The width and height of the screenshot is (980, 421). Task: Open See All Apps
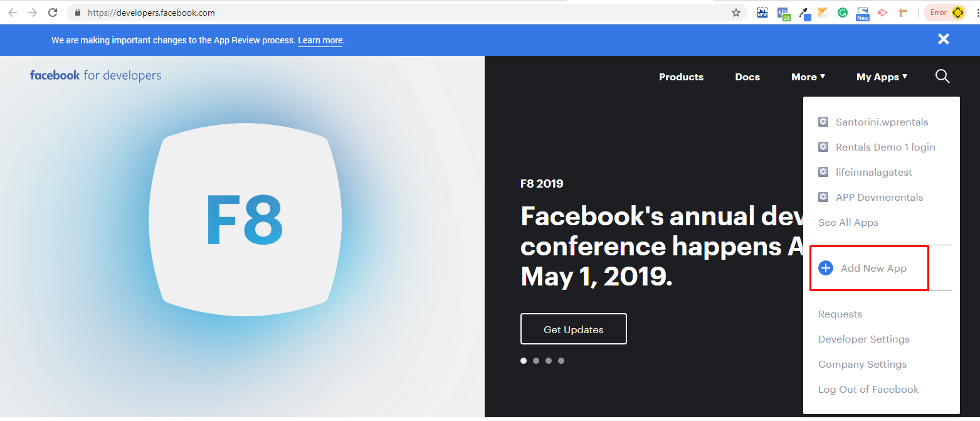[848, 222]
